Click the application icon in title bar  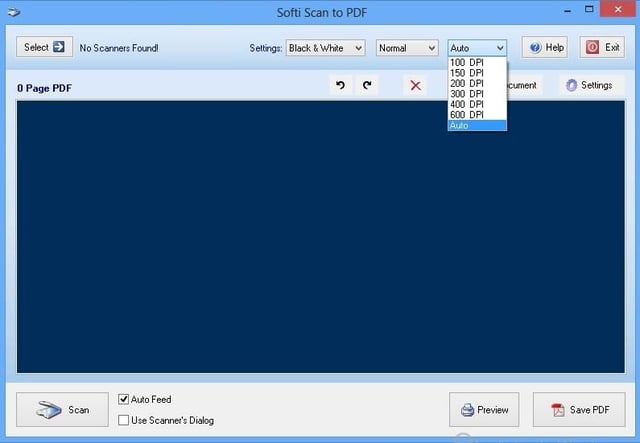point(14,12)
